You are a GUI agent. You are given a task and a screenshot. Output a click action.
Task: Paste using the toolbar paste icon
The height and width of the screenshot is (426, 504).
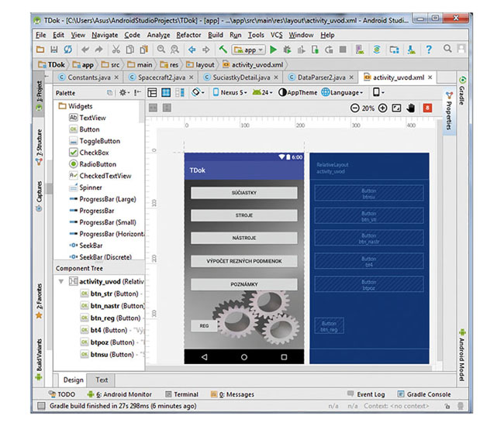[x=143, y=50]
